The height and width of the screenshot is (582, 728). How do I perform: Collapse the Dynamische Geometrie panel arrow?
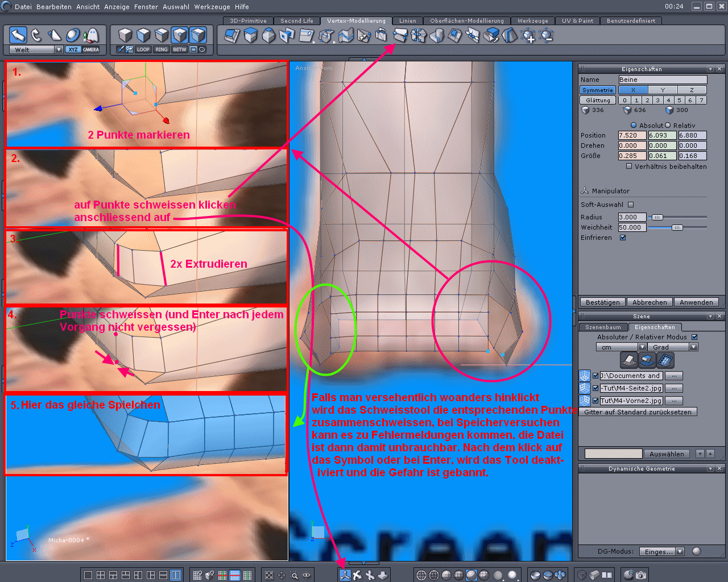[x=710, y=468]
